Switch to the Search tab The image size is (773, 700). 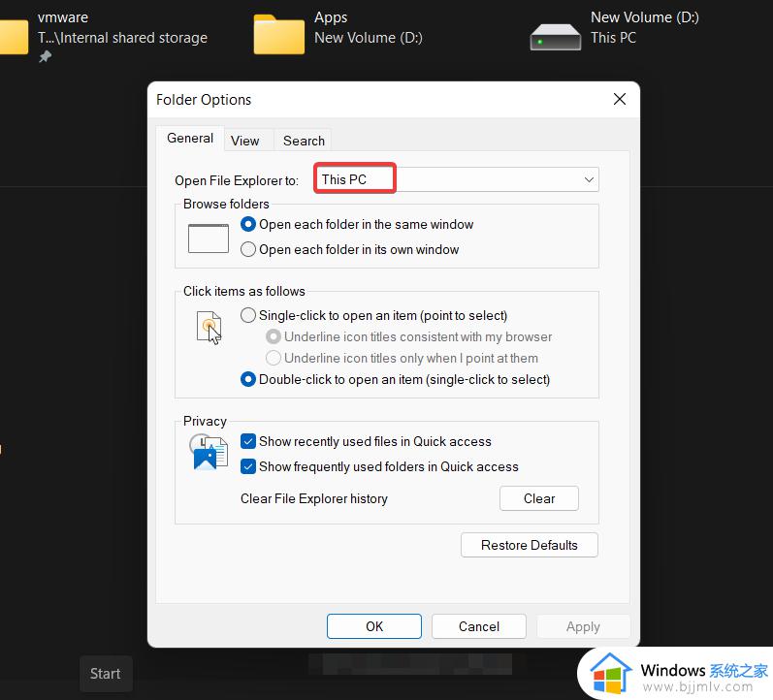(304, 141)
